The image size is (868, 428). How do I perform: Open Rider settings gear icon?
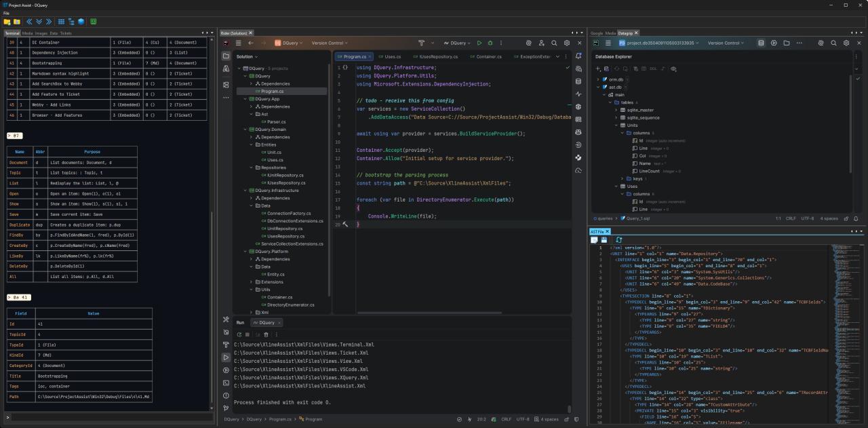(x=567, y=43)
